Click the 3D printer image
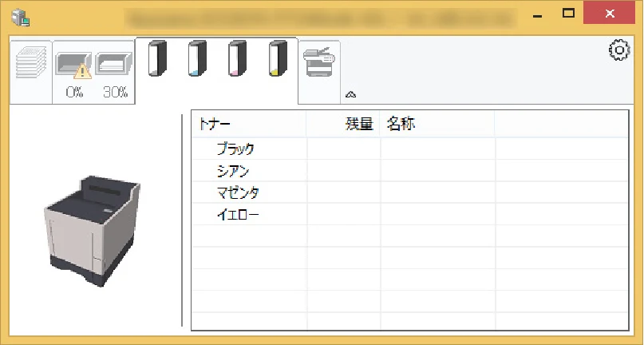Image resolution: width=644 pixels, height=345 pixels. pyautogui.click(x=93, y=231)
